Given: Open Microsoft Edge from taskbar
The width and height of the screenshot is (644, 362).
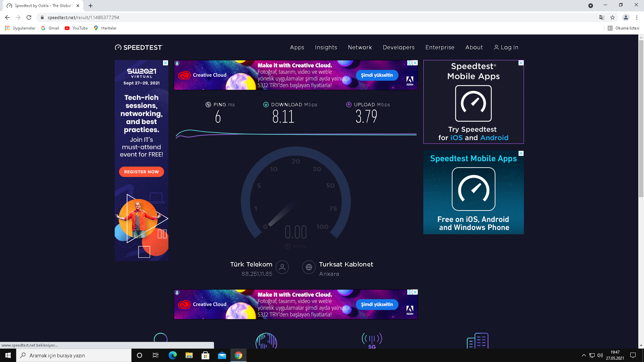Looking at the screenshot, I should click(x=172, y=355).
